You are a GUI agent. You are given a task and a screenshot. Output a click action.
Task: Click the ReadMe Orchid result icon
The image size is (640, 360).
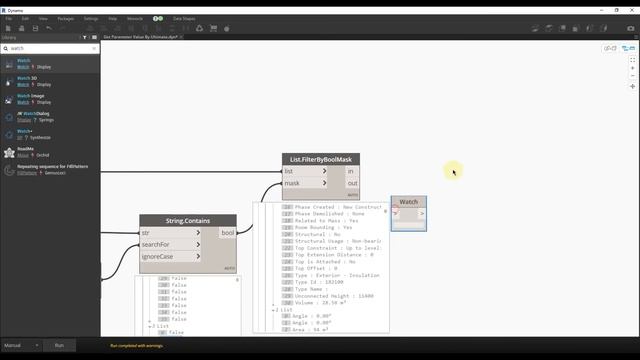click(9, 152)
